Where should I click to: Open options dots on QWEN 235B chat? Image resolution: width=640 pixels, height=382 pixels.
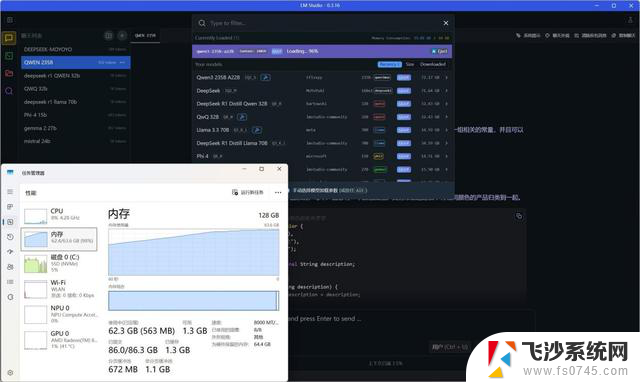coord(122,62)
